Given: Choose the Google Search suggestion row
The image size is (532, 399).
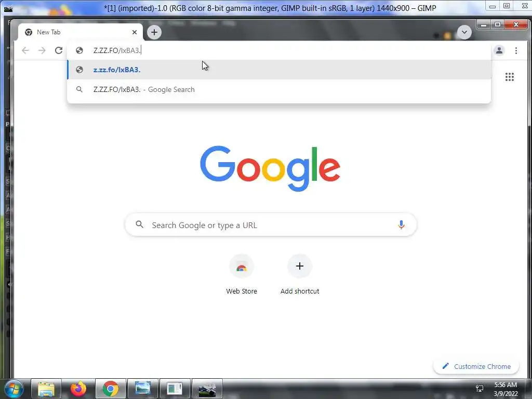Looking at the screenshot, I should click(x=279, y=89).
